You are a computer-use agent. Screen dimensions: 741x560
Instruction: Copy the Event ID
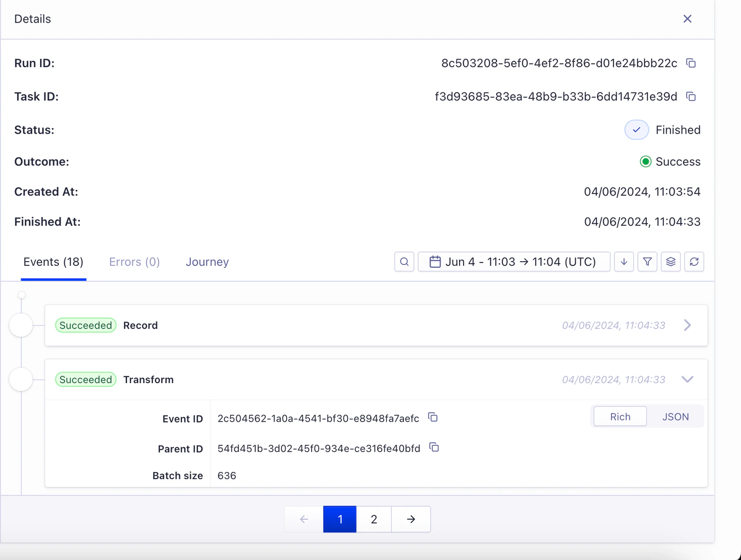433,417
